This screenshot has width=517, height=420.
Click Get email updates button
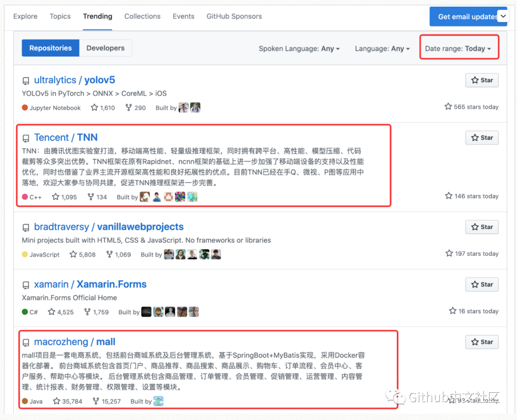coord(463,16)
